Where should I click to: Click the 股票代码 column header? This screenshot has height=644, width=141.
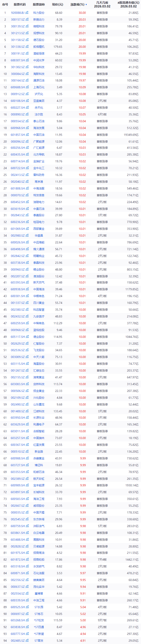click(x=20, y=4)
